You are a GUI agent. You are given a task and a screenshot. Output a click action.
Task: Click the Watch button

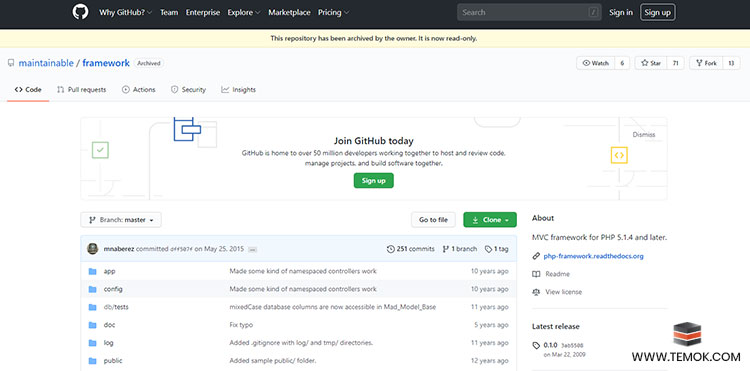(596, 63)
